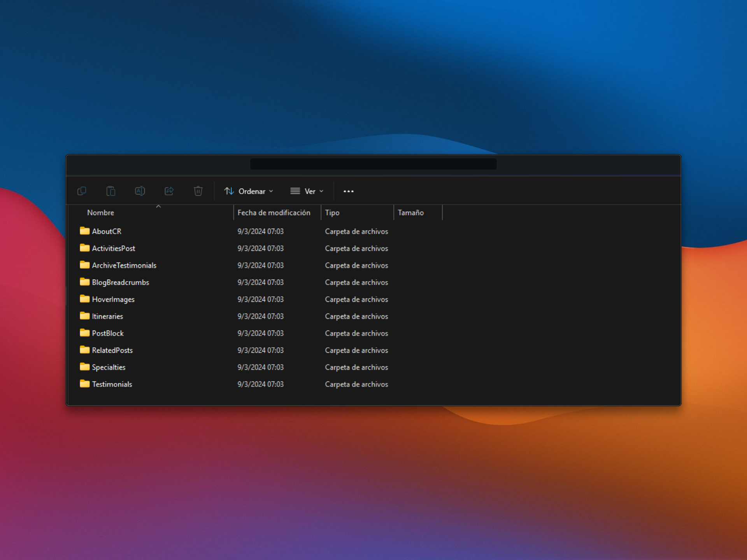Click the Delete trash icon

pyautogui.click(x=198, y=191)
